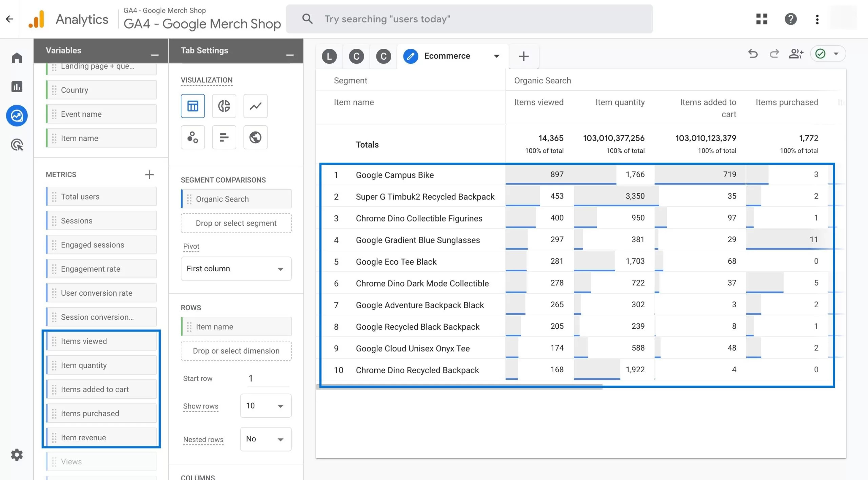Select the Item name row chip
The width and height of the screenshot is (868, 480).
pyautogui.click(x=236, y=327)
